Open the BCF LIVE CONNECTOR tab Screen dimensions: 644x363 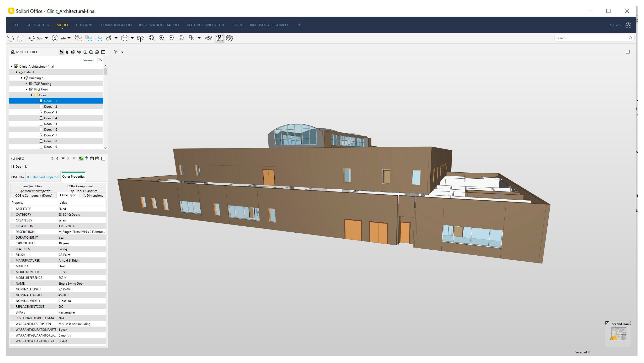tap(205, 25)
